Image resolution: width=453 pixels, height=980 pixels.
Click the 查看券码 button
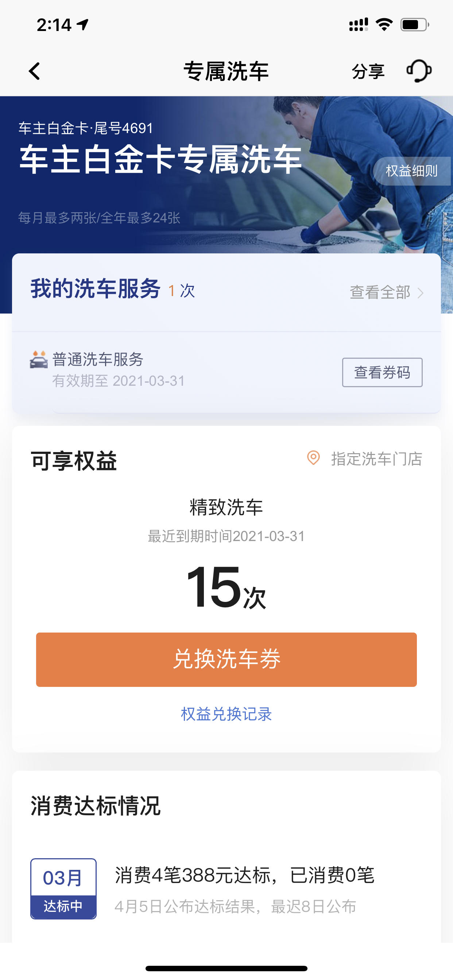[382, 372]
